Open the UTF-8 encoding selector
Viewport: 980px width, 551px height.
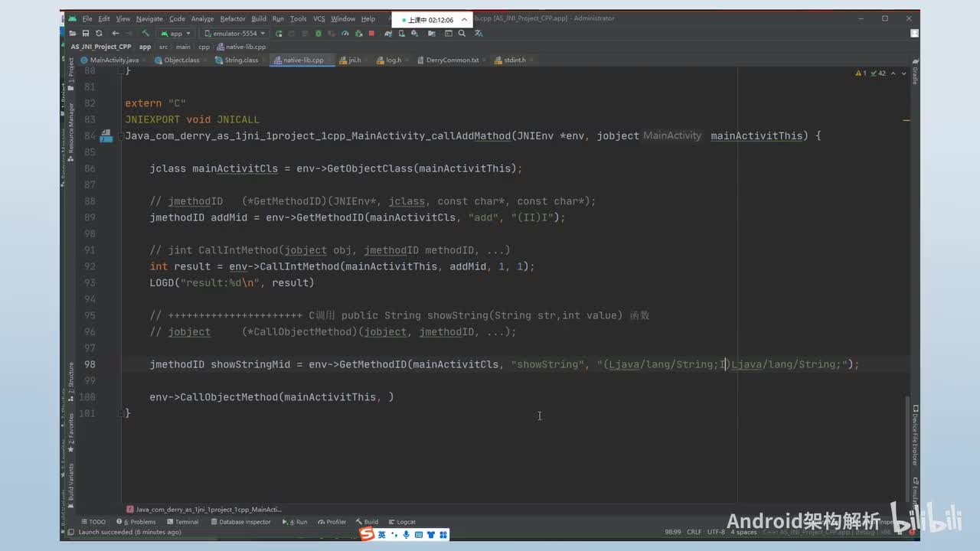pyautogui.click(x=716, y=532)
